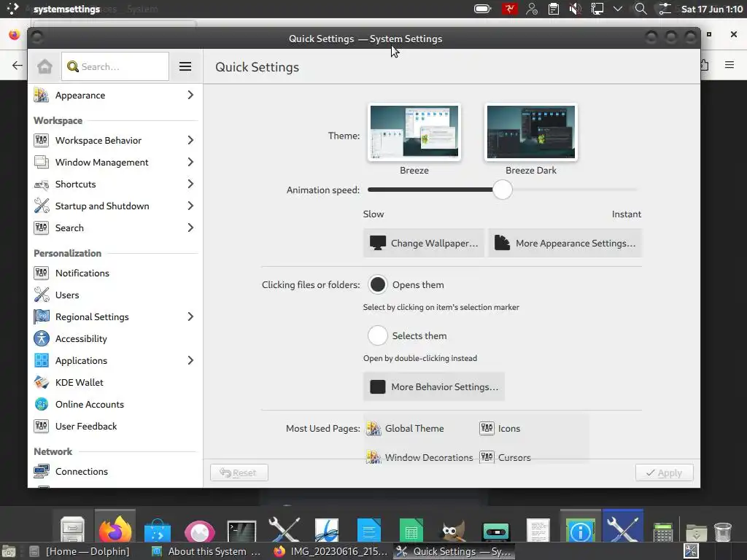This screenshot has height=560, width=747.
Task: Launch the Konsole terminal dock icon
Action: 241,531
